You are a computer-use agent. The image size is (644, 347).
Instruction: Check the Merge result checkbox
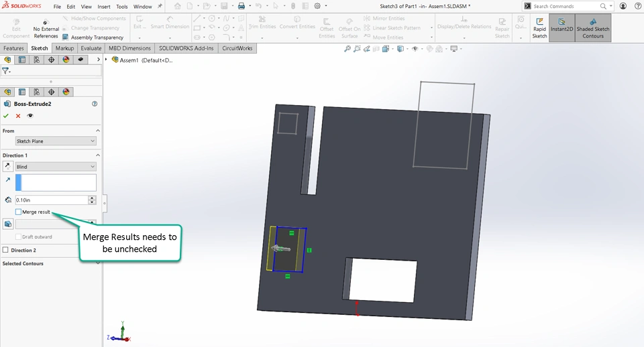pyautogui.click(x=18, y=212)
